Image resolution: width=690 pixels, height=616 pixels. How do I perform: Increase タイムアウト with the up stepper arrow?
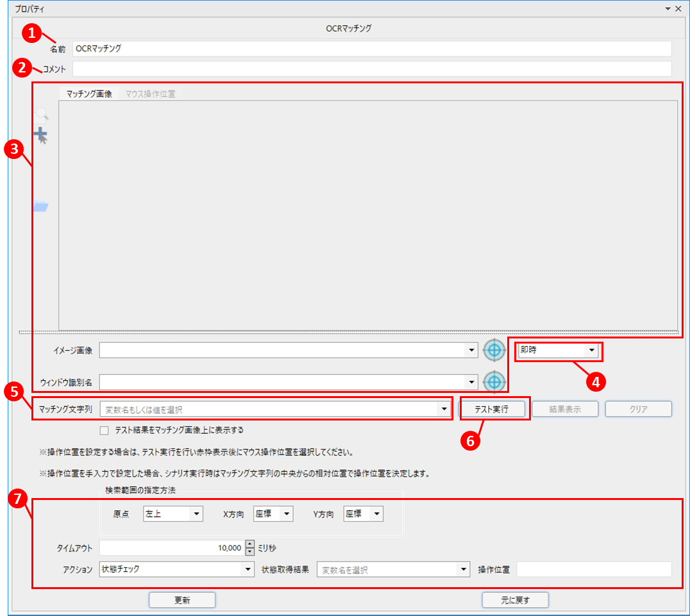[249, 544]
